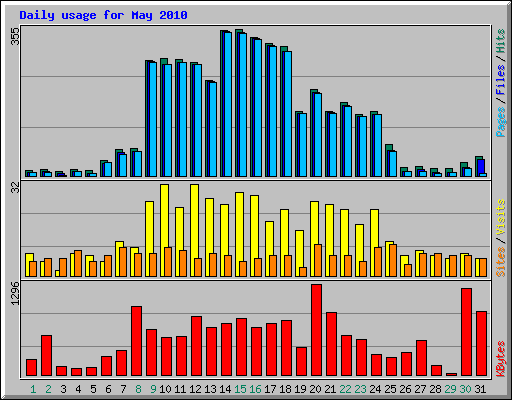The width and height of the screenshot is (512, 400).
Task: Click the 'Daily usage for May 2010' title
Action: click(103, 15)
